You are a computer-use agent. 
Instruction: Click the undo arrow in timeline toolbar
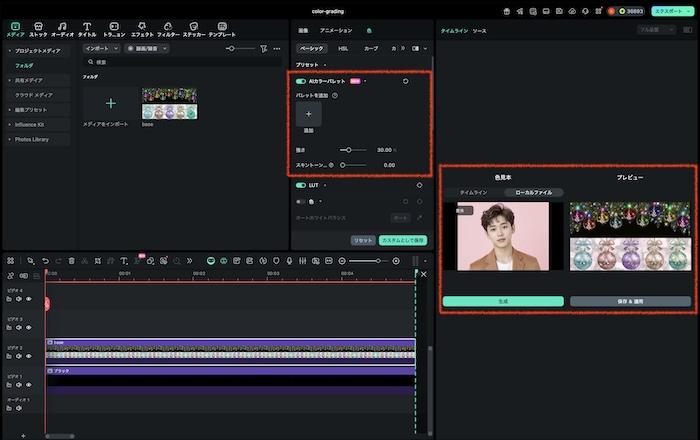point(45,261)
